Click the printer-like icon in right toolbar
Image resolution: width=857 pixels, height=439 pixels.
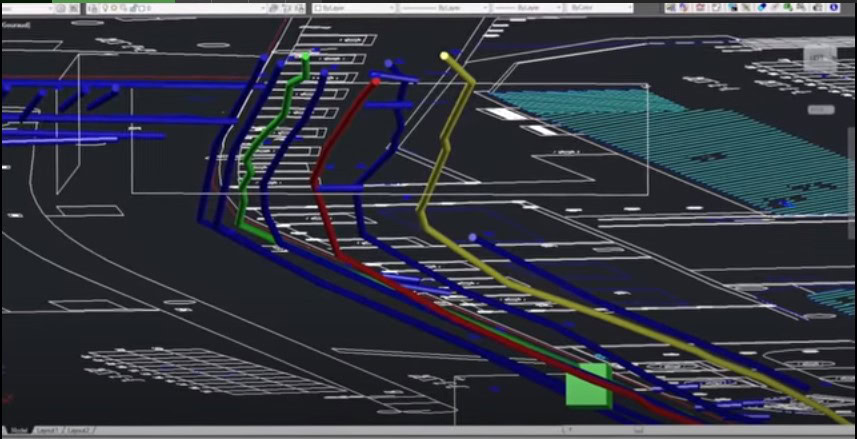click(x=818, y=8)
